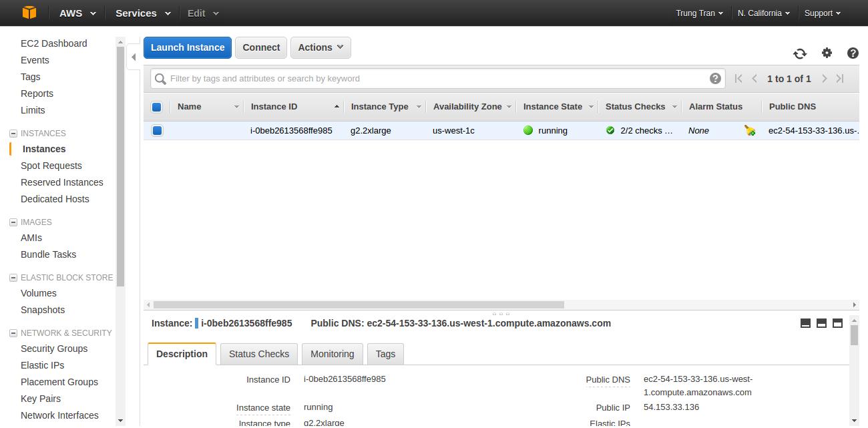Open Elastic IPs in the sidebar
The height and width of the screenshot is (428, 868).
pyautogui.click(x=43, y=365)
